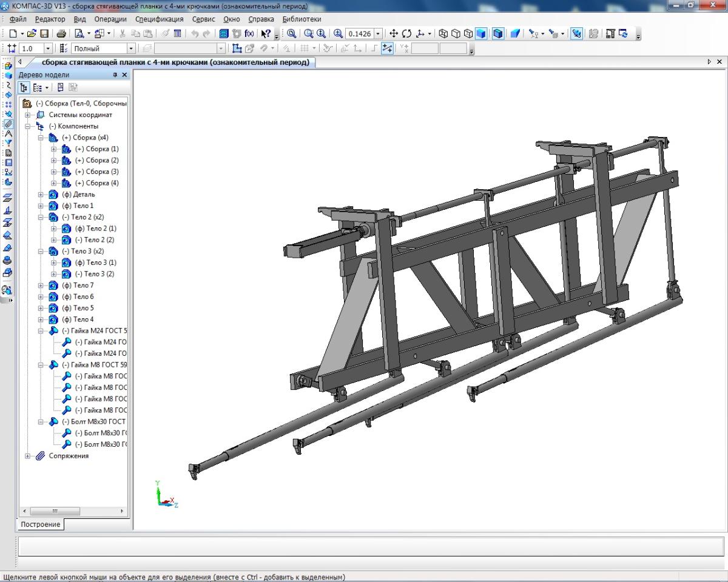Toggle shaded with edges display mode
Screen dimensions: 728x582
(498, 34)
